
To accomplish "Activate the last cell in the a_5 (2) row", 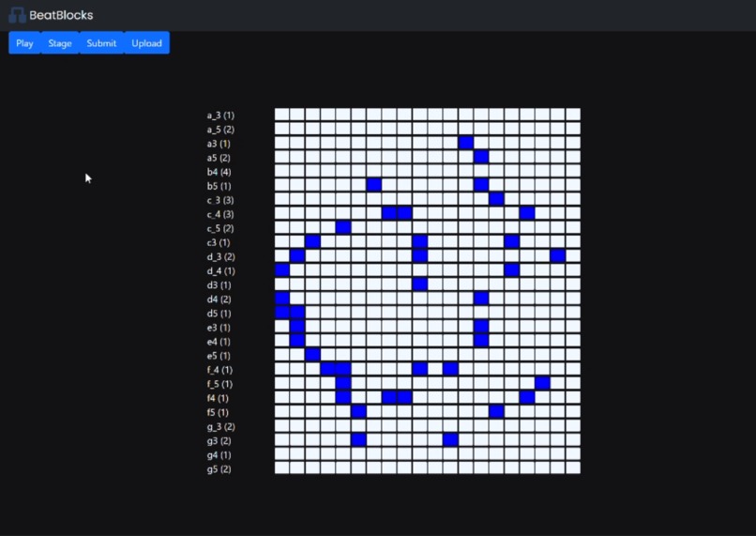I will click(573, 129).
